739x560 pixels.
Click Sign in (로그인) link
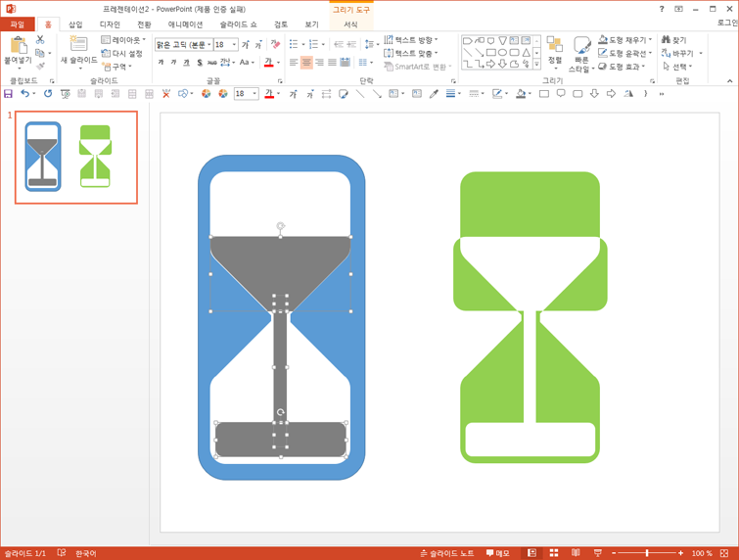727,23
